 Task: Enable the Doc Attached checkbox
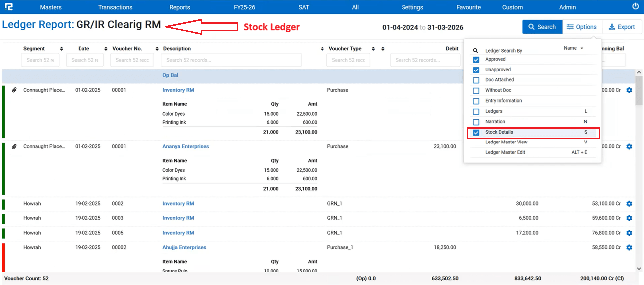click(476, 80)
